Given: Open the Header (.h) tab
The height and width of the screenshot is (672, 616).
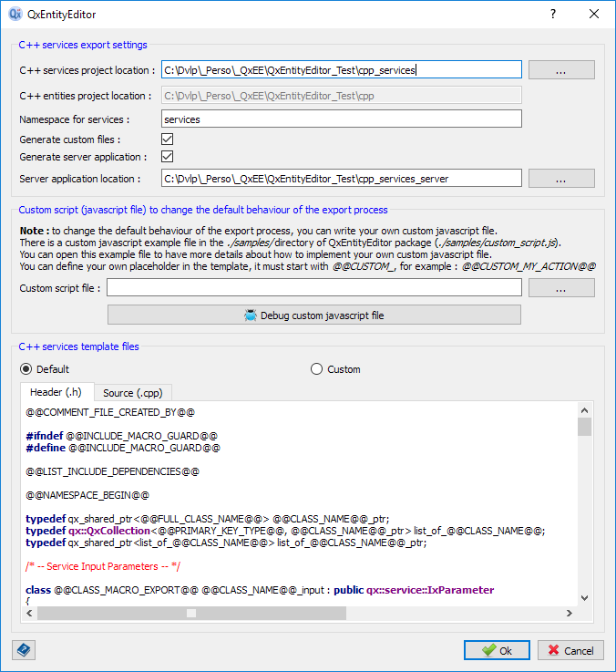Looking at the screenshot, I should pyautogui.click(x=57, y=393).
